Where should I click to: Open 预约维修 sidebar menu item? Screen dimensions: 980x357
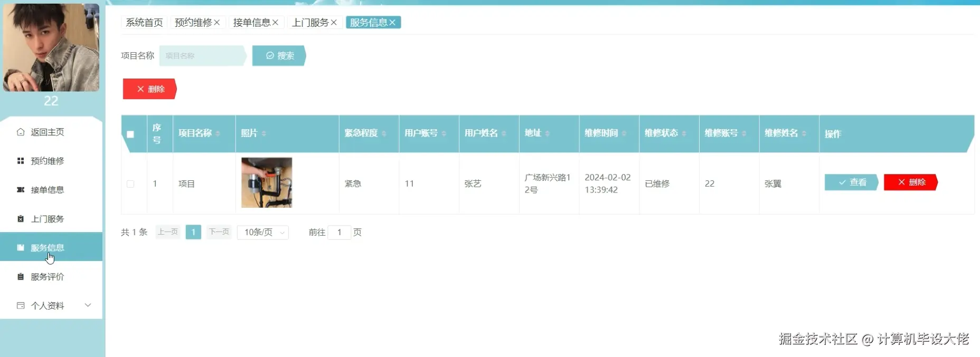coord(51,161)
